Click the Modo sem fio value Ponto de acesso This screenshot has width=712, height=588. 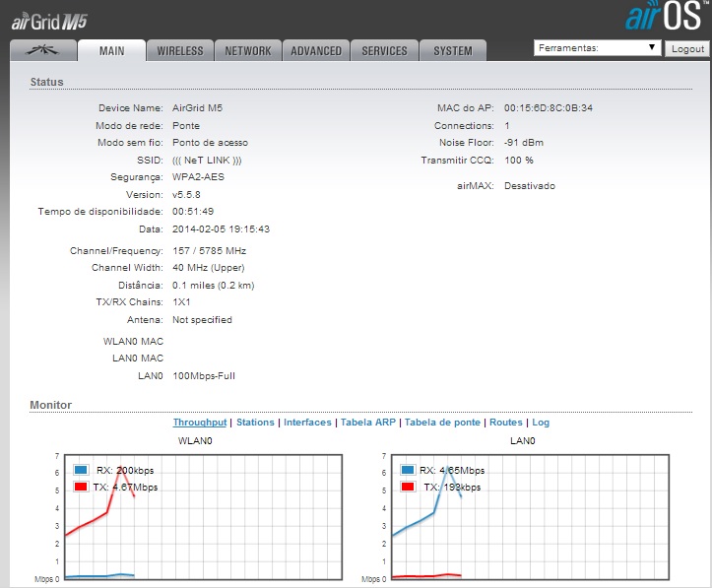pyautogui.click(x=210, y=143)
